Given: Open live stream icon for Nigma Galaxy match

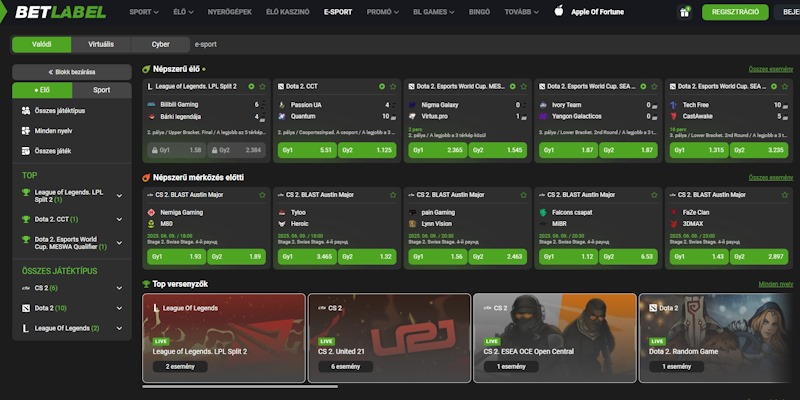Looking at the screenshot, I should (513, 87).
